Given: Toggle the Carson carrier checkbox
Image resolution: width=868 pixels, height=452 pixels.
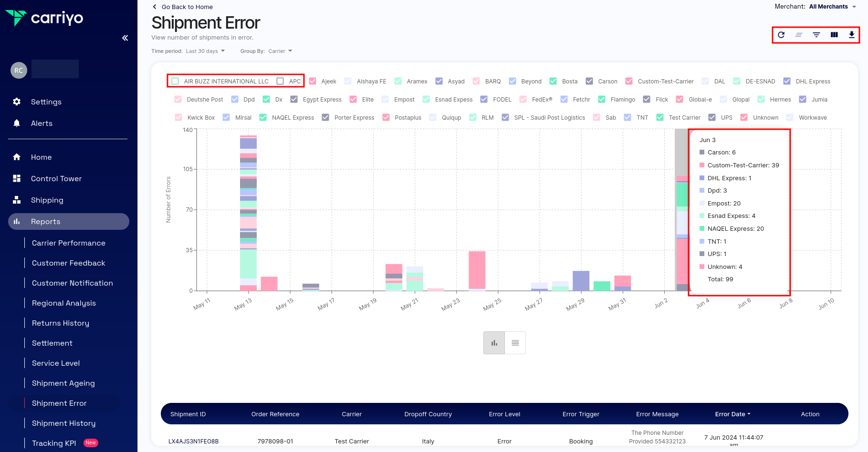Looking at the screenshot, I should [589, 81].
